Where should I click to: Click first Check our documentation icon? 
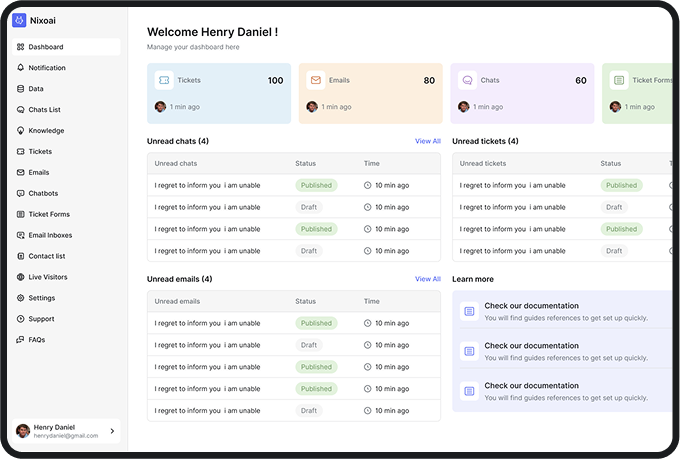click(469, 312)
